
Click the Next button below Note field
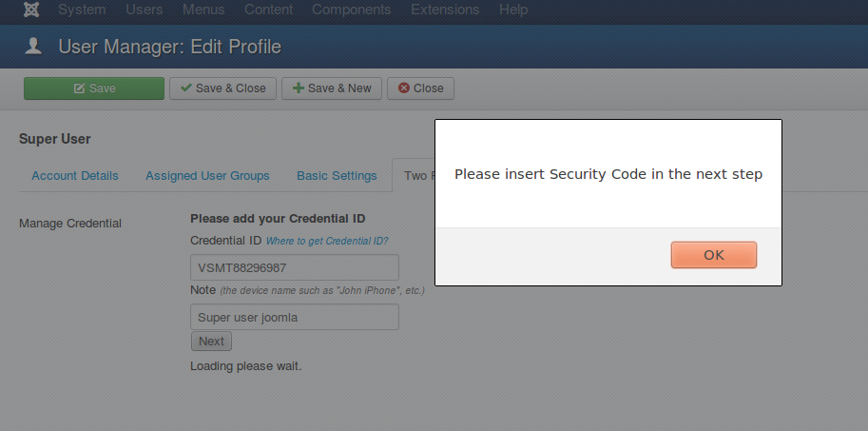211,342
